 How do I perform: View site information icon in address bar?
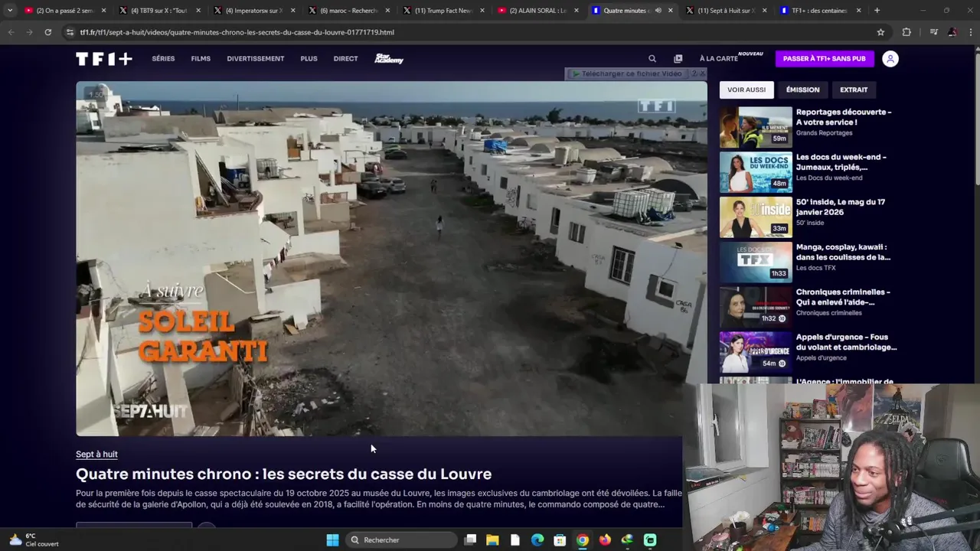pos(70,32)
